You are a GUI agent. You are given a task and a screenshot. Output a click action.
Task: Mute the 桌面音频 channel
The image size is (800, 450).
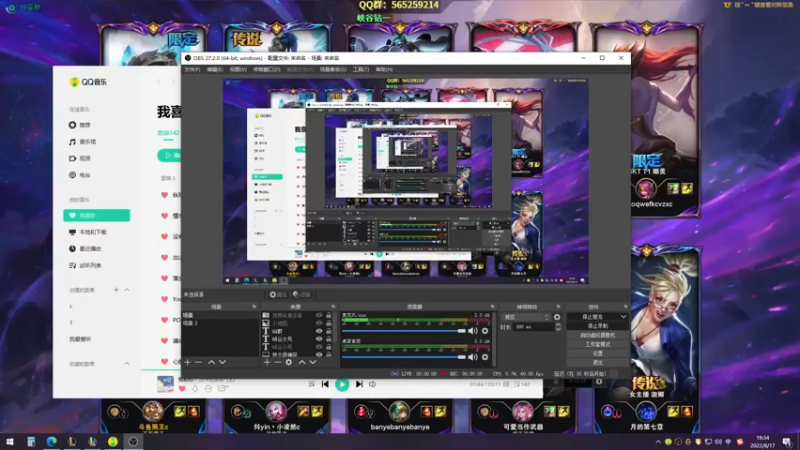pyautogui.click(x=473, y=357)
